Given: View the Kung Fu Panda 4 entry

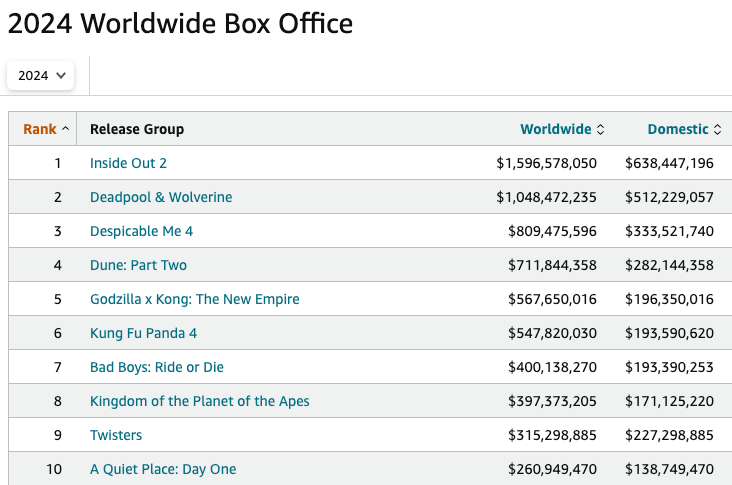Looking at the screenshot, I should 144,333.
